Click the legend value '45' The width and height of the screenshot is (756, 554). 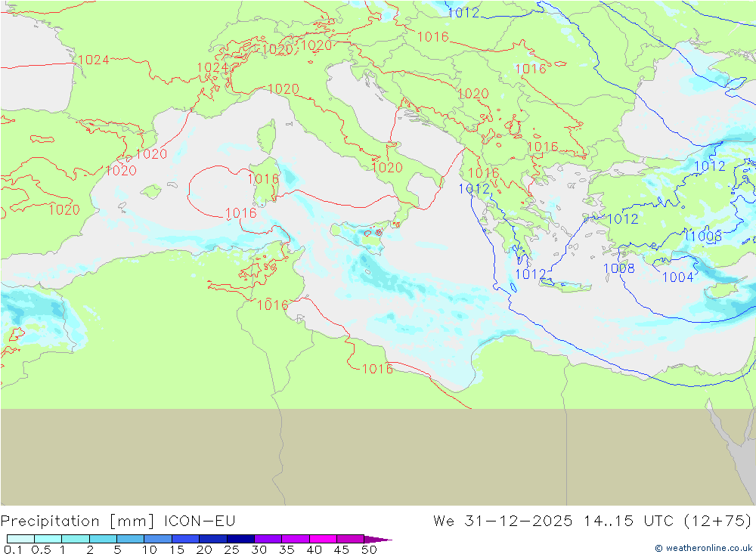pos(342,549)
